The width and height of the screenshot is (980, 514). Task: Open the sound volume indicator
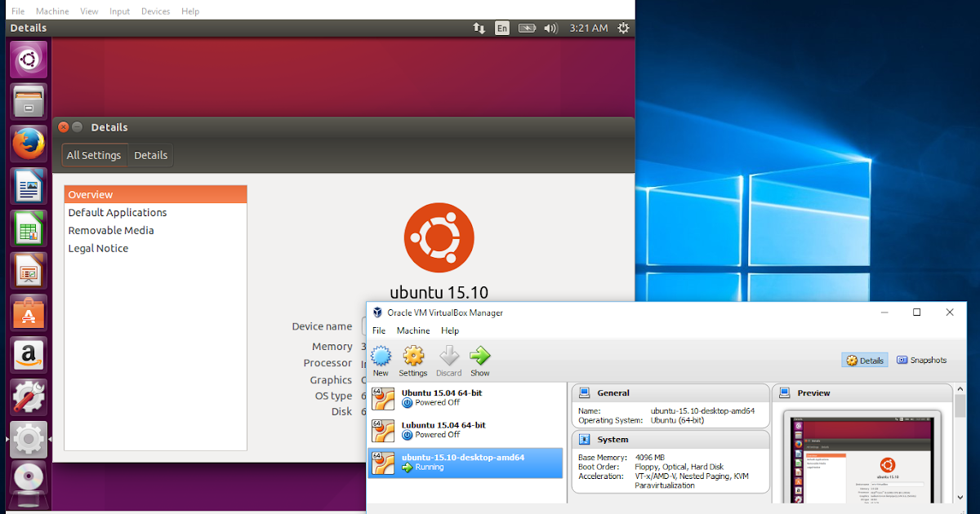(551, 28)
